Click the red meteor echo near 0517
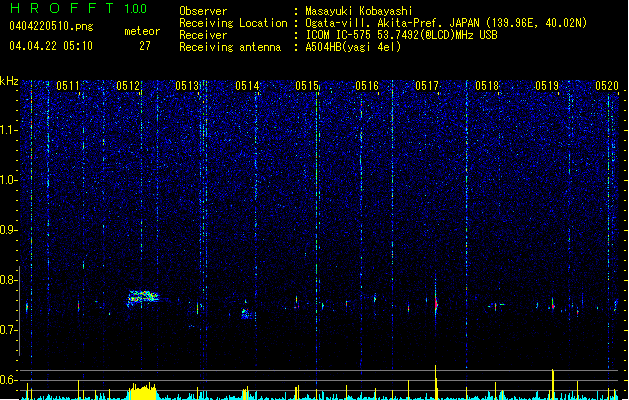The width and height of the screenshot is (629, 400). pos(436,304)
